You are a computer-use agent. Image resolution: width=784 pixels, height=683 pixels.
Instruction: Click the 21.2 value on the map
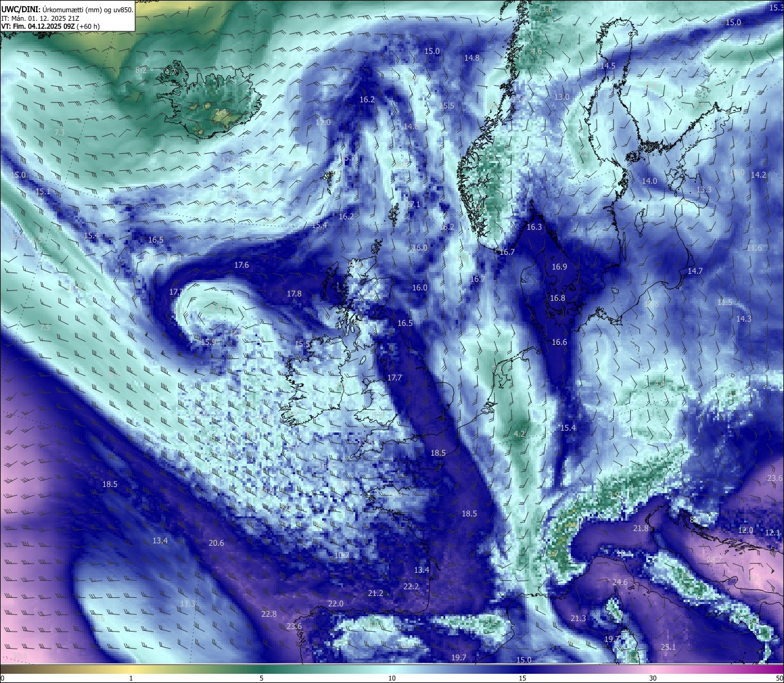(x=375, y=594)
